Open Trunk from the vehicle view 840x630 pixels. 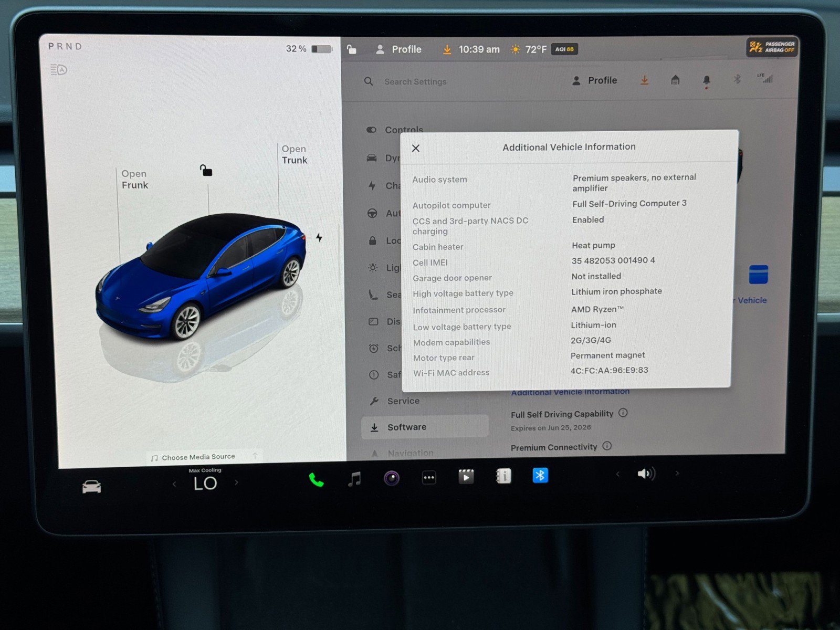point(294,154)
